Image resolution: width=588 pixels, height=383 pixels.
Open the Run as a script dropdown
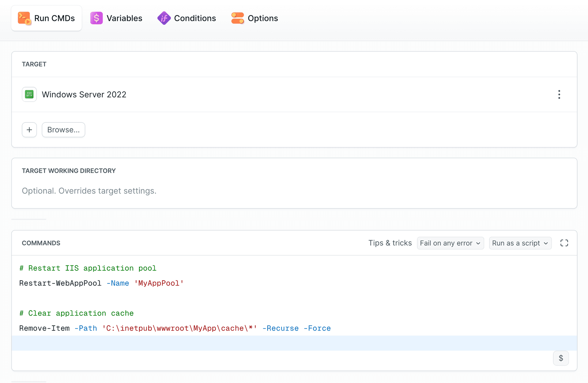click(x=520, y=243)
